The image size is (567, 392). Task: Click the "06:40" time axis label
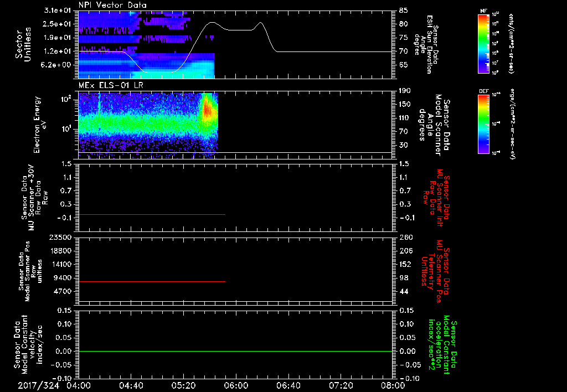coord(288,385)
